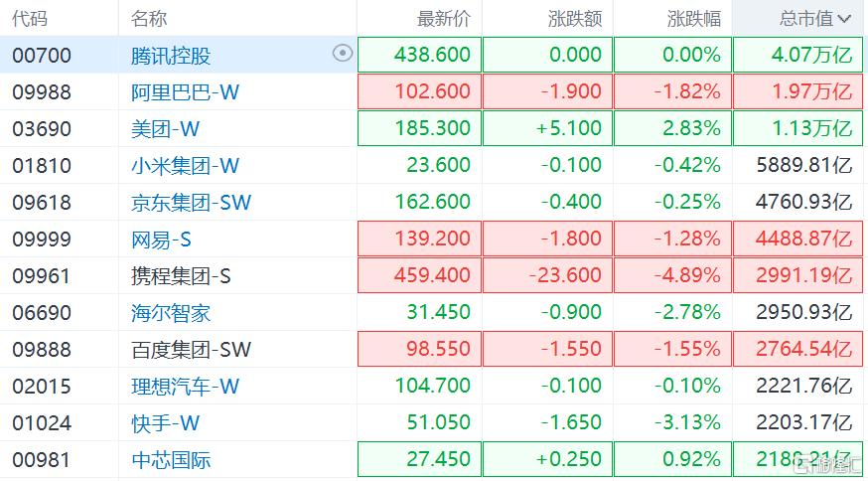868x481 pixels.
Task: Click the 涨跌幅 column header
Action: click(x=694, y=19)
